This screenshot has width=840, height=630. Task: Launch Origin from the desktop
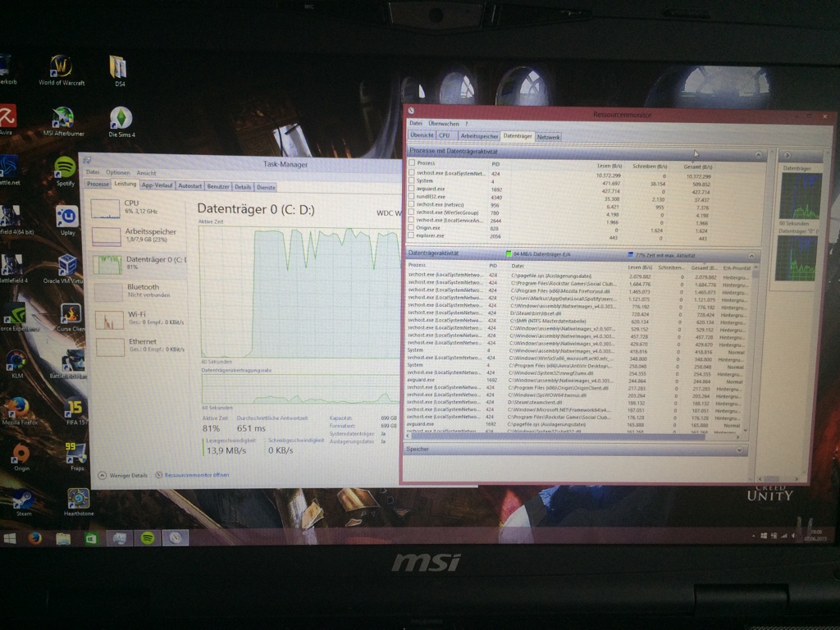pos(21,457)
